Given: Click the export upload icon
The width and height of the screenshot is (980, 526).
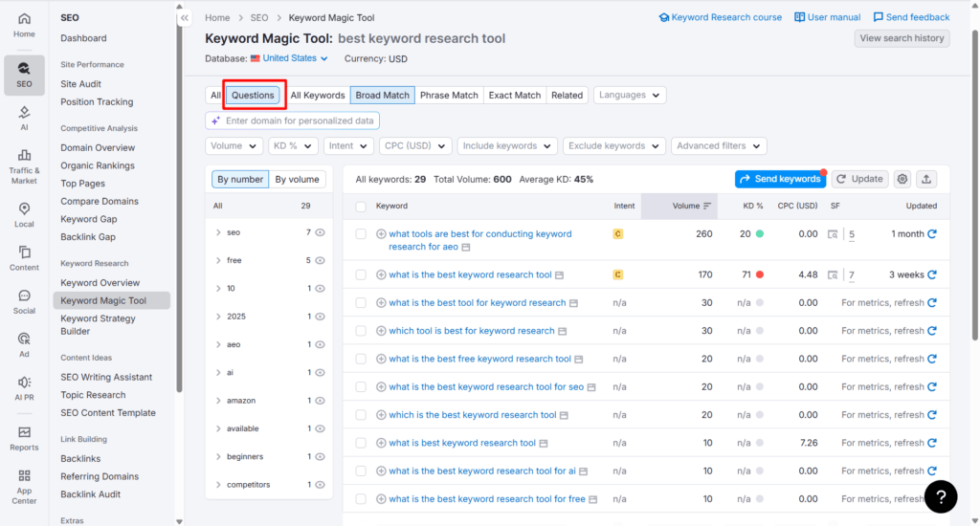Looking at the screenshot, I should coord(926,179).
